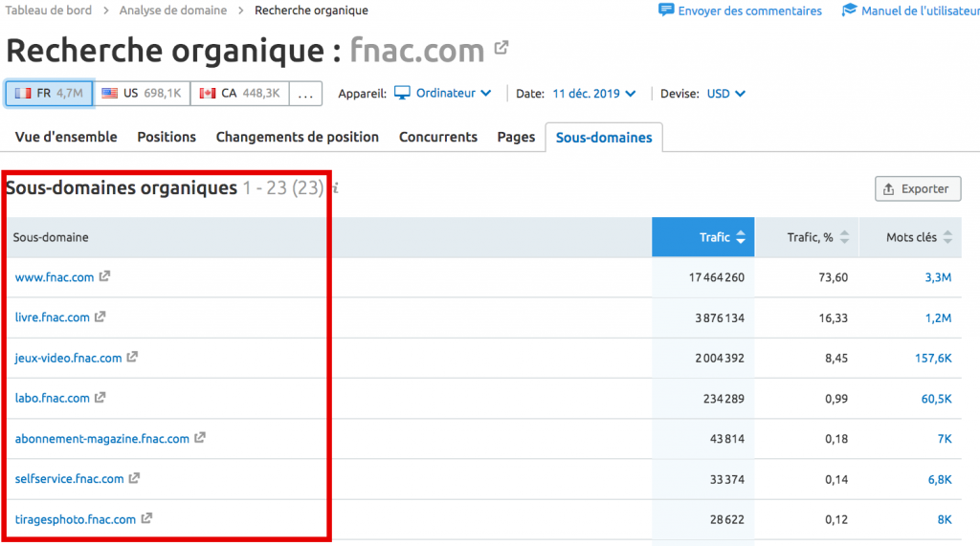Switch to Changements de position tab
This screenshot has height=546, width=980.
pos(298,137)
